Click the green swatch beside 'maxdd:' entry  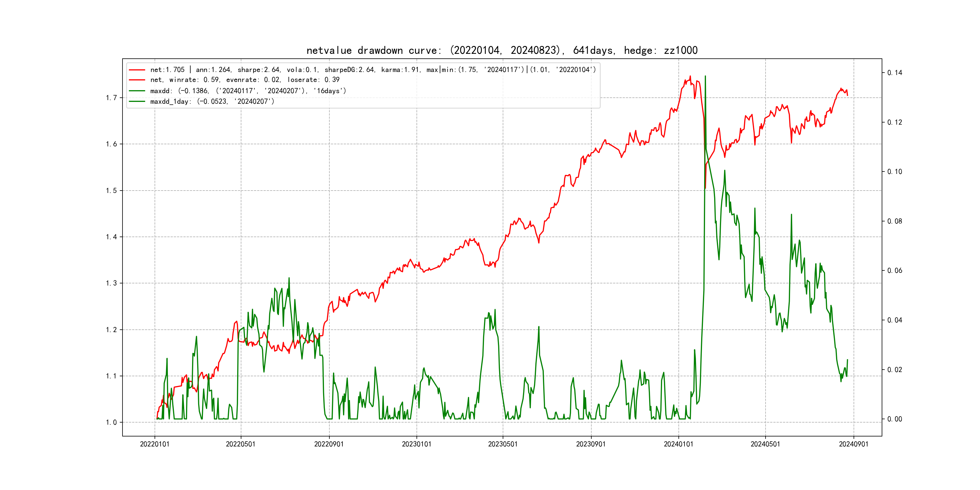tap(137, 91)
